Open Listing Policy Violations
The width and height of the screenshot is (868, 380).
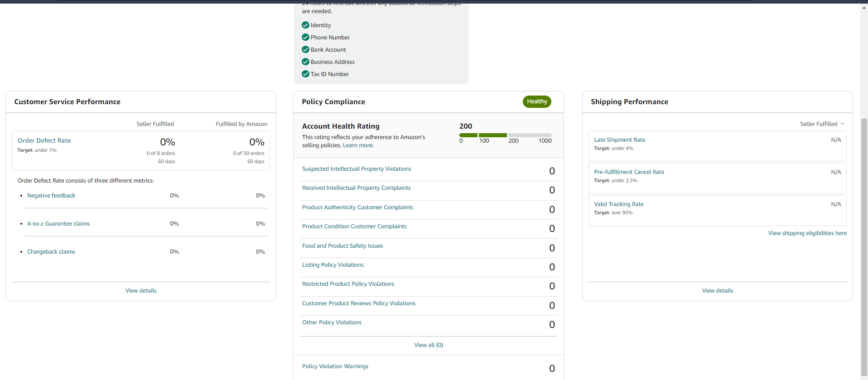[x=333, y=265]
